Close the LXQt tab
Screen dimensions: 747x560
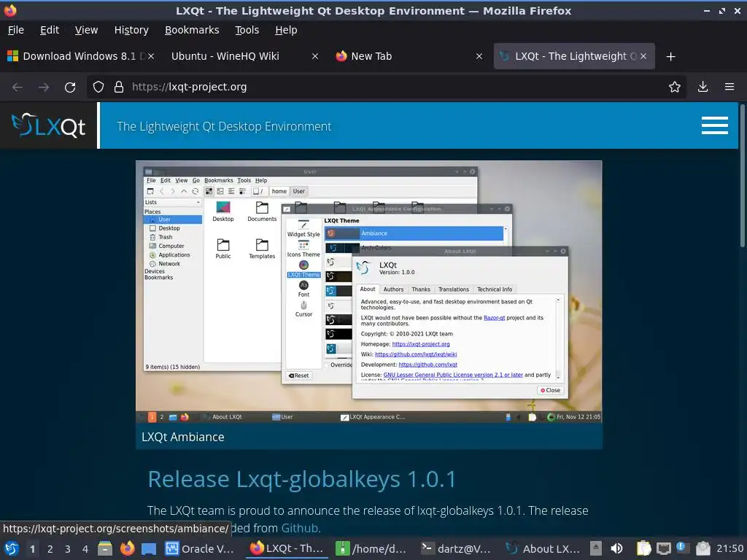pos(643,56)
